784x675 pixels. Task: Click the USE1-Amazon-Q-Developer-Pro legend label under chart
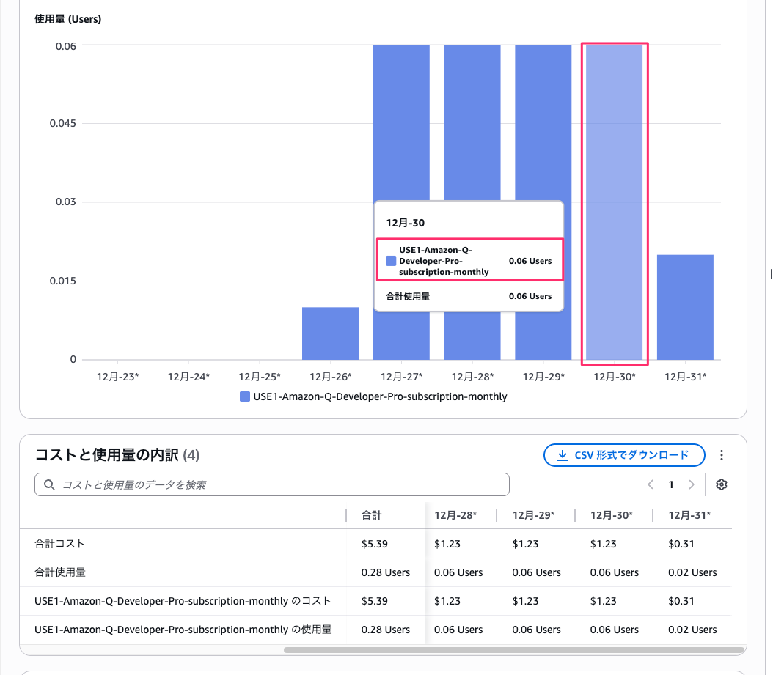click(380, 396)
